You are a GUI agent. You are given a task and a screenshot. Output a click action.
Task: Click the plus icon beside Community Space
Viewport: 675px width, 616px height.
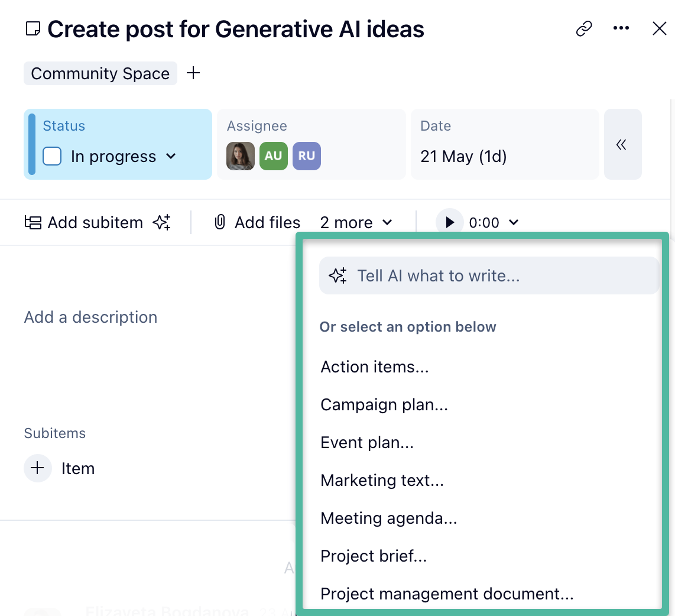[x=193, y=73]
